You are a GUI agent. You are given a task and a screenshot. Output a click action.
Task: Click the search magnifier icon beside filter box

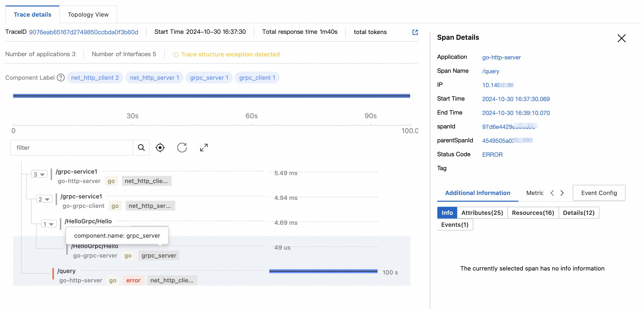141,148
